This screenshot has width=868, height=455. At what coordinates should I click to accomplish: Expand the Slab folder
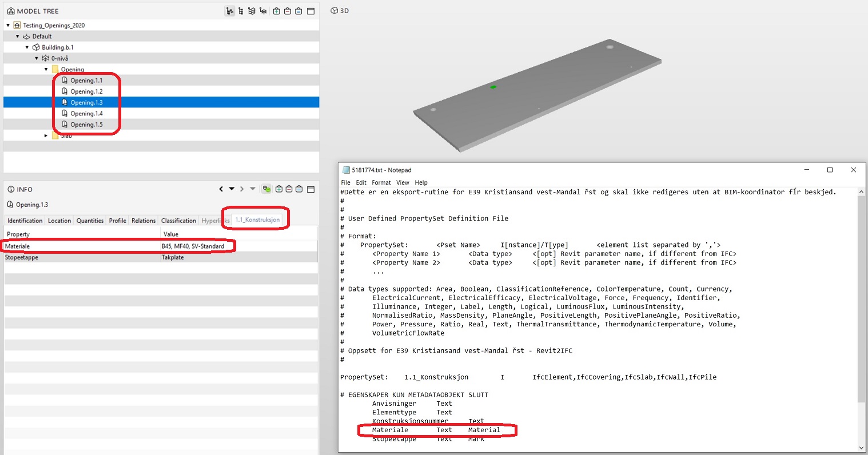(x=46, y=135)
